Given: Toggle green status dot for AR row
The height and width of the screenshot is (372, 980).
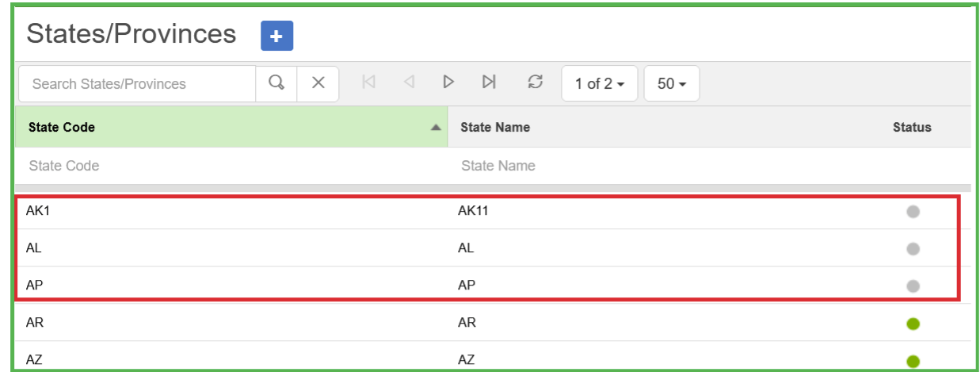Looking at the screenshot, I should [x=913, y=324].
